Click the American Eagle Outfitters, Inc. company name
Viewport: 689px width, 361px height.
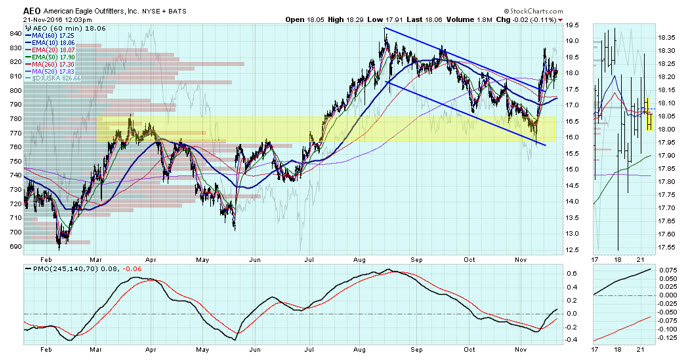click(x=91, y=11)
